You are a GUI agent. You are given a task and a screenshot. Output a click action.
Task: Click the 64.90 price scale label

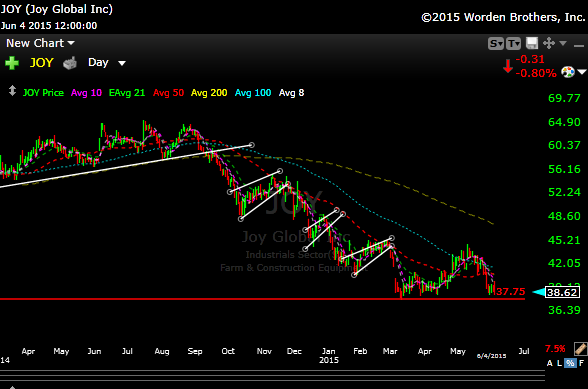tap(564, 122)
